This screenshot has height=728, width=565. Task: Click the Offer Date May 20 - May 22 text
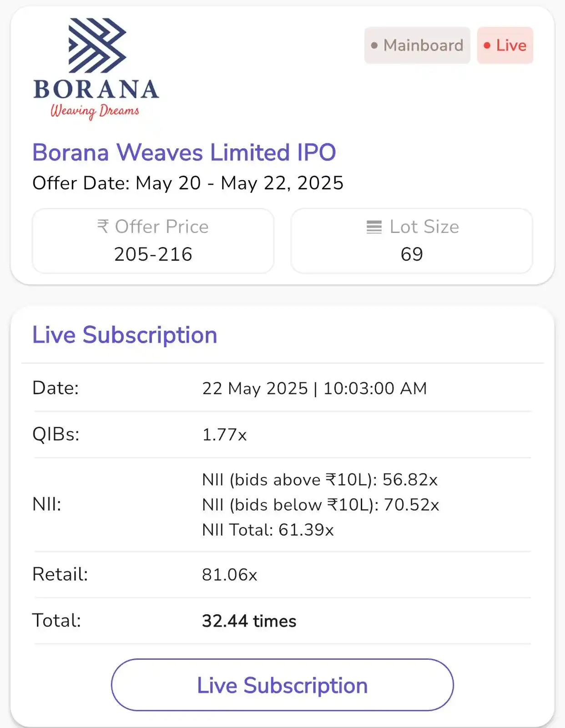click(x=188, y=183)
